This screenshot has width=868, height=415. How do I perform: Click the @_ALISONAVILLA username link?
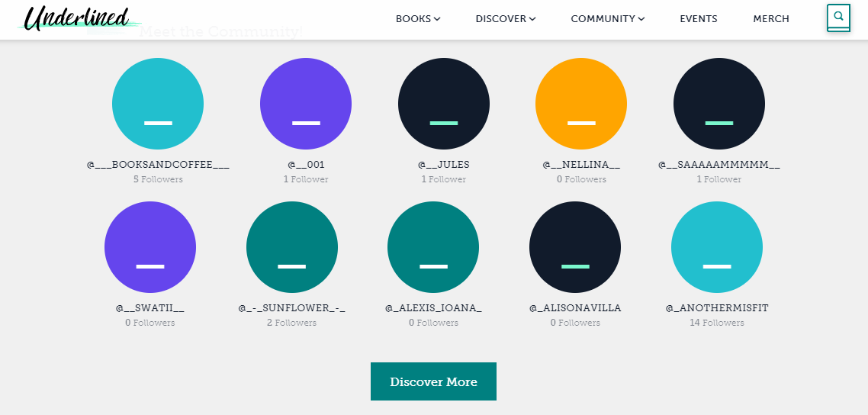pyautogui.click(x=575, y=308)
